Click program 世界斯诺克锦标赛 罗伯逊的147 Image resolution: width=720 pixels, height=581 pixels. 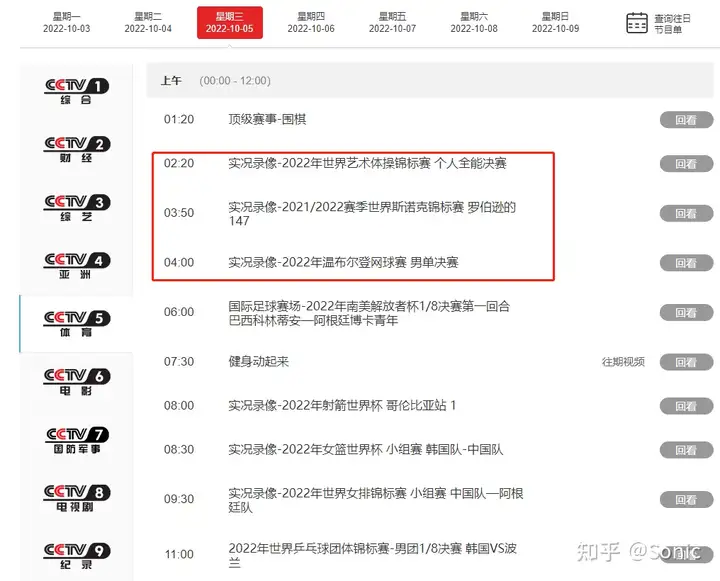point(372,214)
